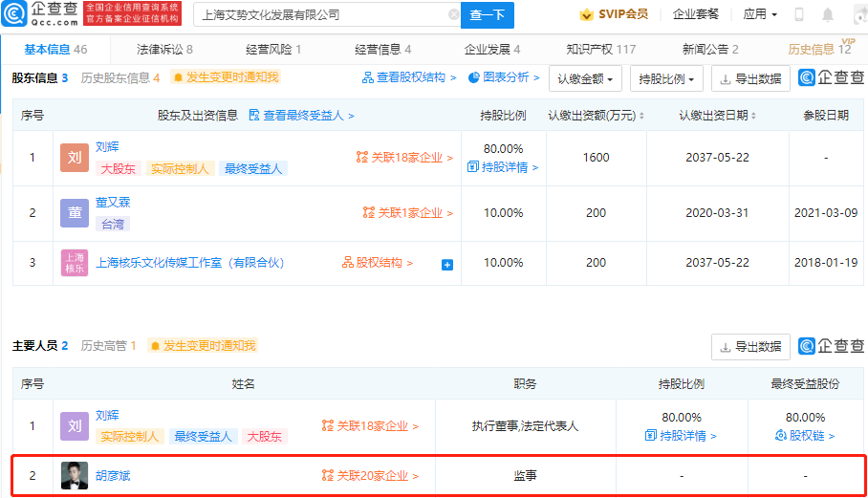Switch to 企业发展 tab
This screenshot has height=498, width=868.
click(x=491, y=50)
